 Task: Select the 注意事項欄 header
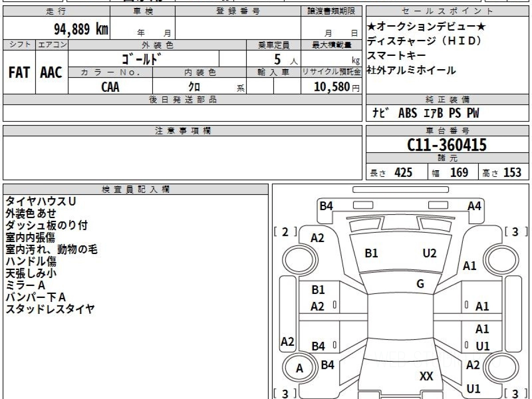pyautogui.click(x=183, y=131)
